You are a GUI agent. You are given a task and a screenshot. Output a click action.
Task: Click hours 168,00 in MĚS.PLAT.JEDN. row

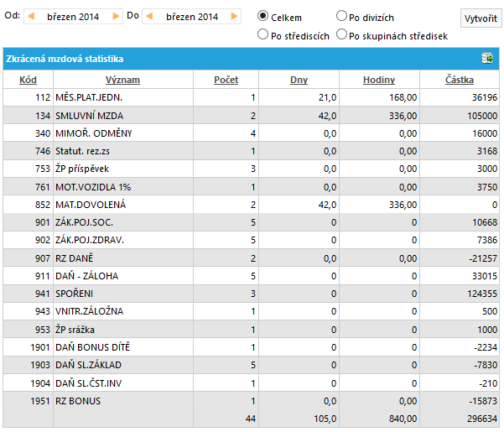pyautogui.click(x=403, y=97)
